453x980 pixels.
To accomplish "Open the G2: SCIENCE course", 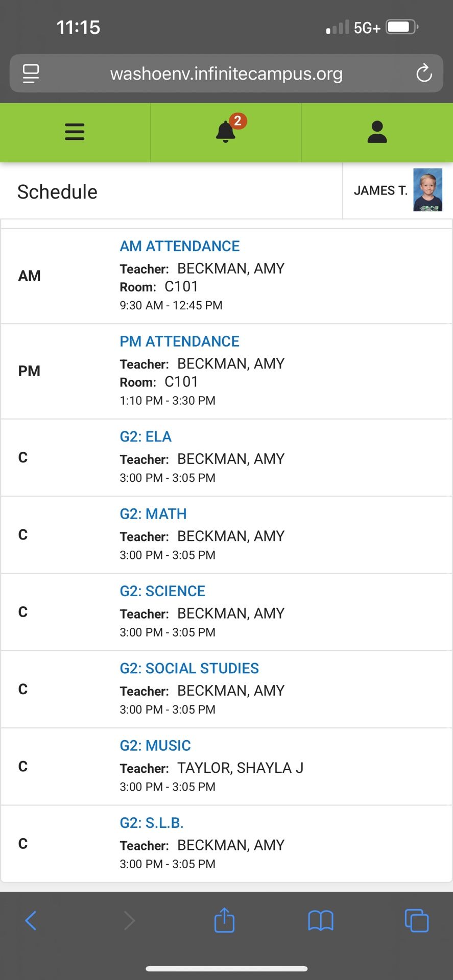I will click(162, 591).
